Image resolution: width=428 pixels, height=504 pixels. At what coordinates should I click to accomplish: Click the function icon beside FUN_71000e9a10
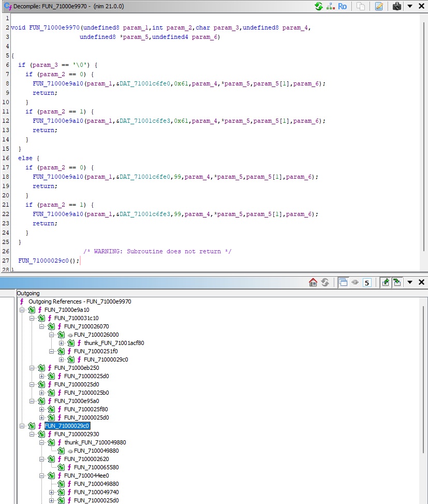click(40, 310)
